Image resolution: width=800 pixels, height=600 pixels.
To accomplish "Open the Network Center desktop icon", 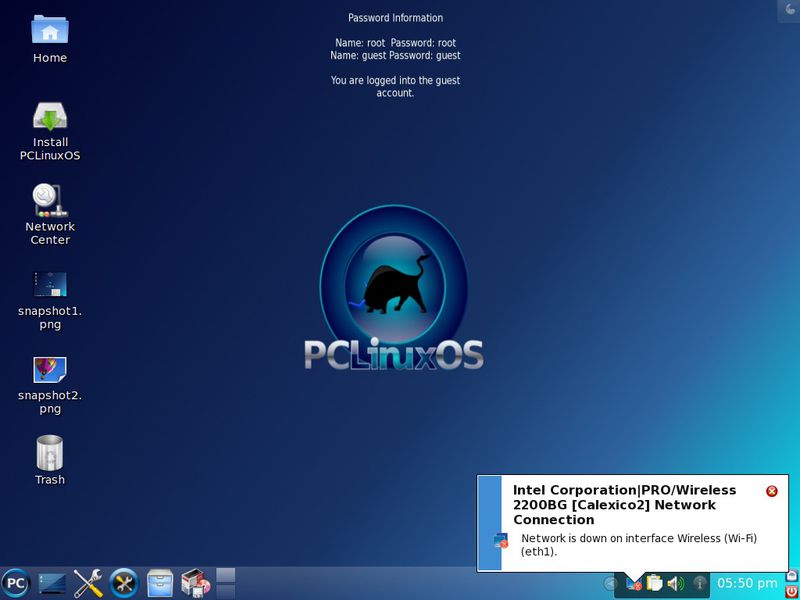I will (49, 201).
